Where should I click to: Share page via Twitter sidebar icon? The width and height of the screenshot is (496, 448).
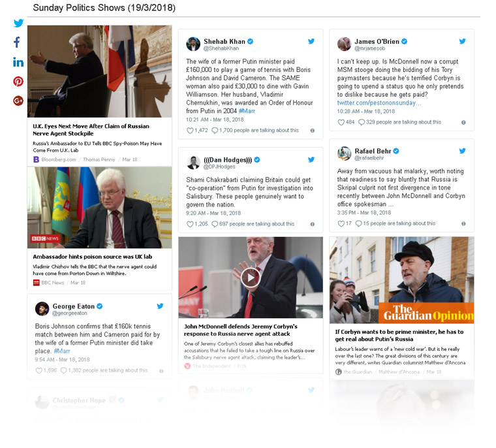coord(18,23)
